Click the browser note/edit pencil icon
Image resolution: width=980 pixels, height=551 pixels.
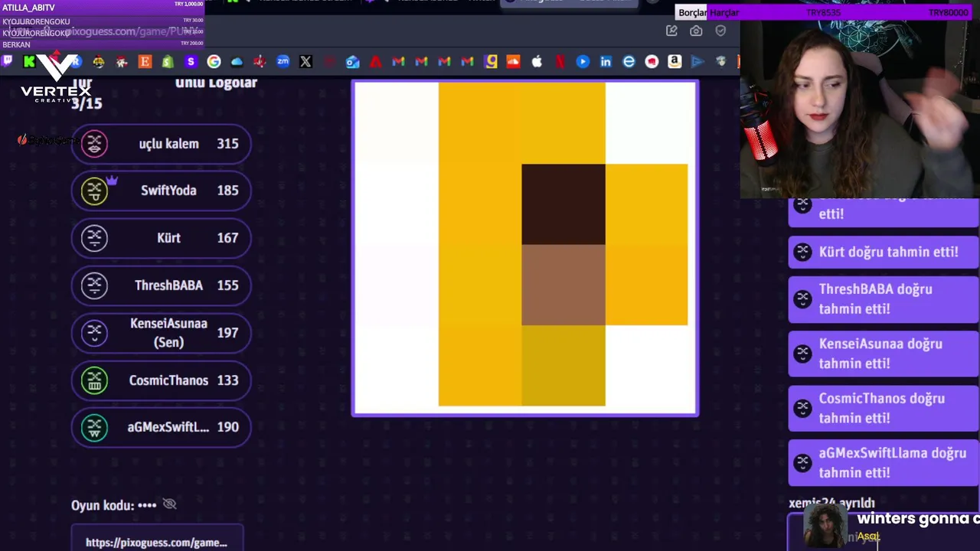pos(671,31)
